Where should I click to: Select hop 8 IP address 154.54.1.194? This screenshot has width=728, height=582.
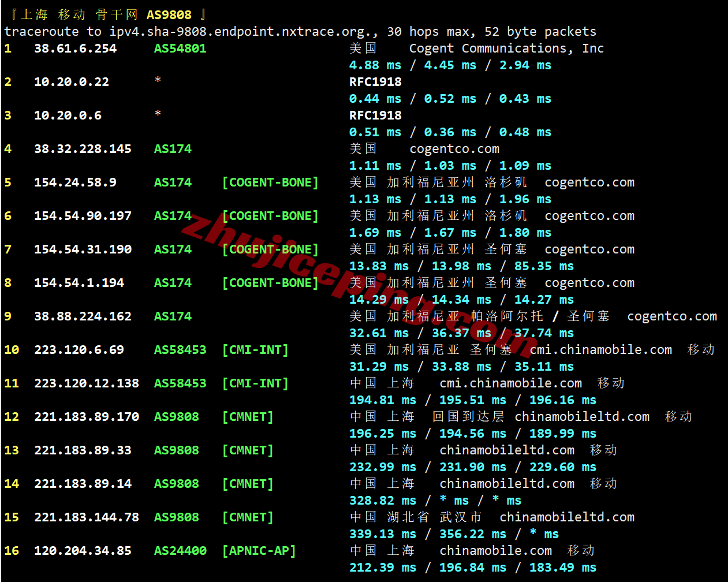[x=79, y=283]
